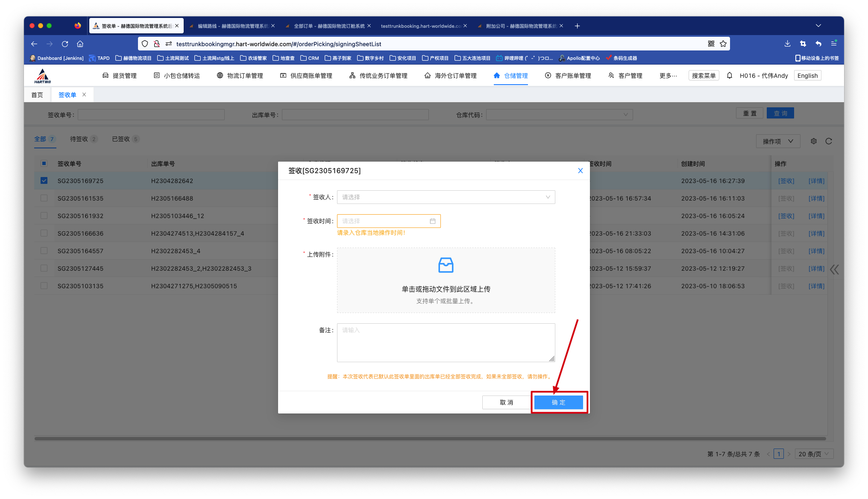
Task: Open the 20 条/页 page size dropdown
Action: [813, 454]
